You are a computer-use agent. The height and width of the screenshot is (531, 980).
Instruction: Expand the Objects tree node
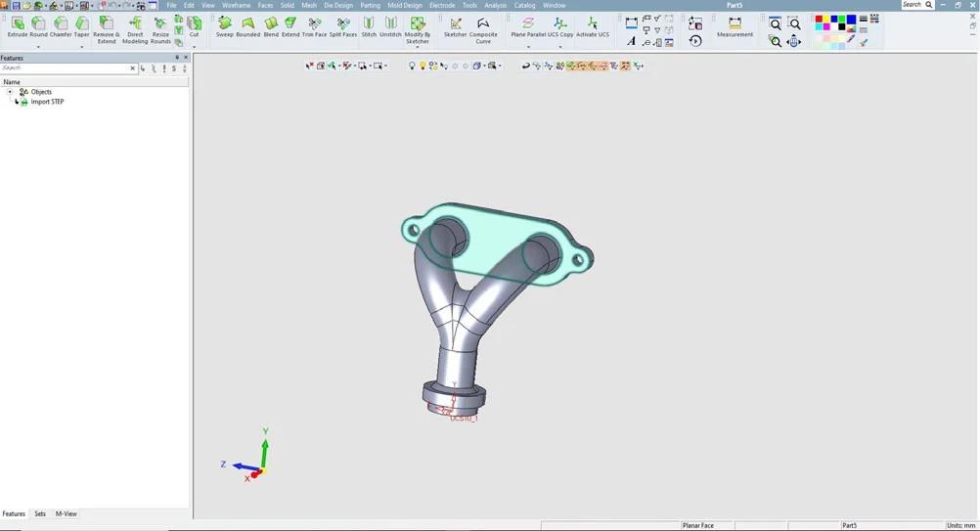(x=10, y=92)
